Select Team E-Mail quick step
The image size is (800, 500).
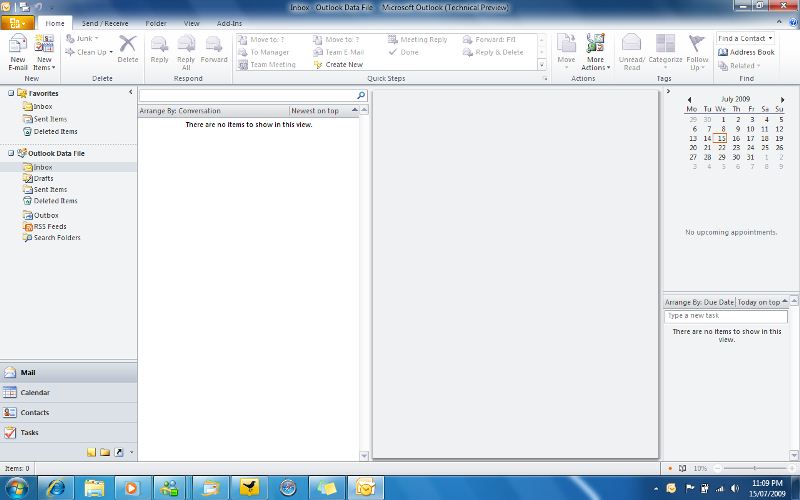[339, 52]
